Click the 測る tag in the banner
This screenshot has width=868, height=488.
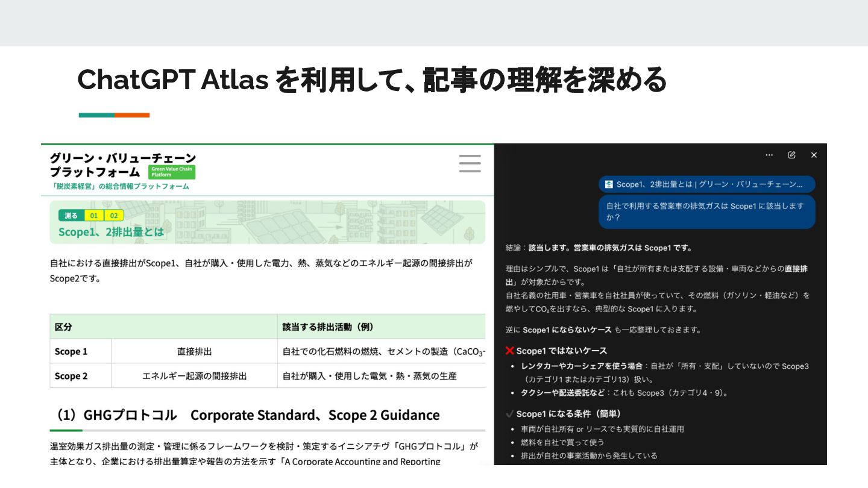[x=71, y=216]
